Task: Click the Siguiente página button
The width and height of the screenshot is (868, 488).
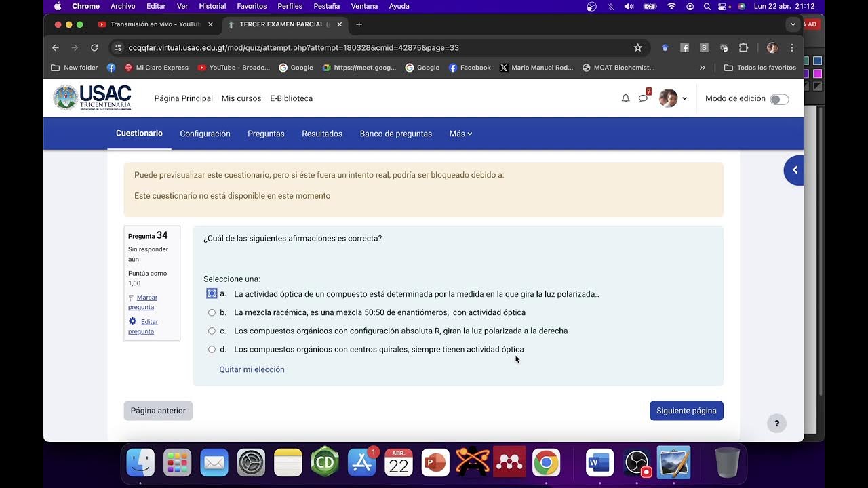Action: 686,411
